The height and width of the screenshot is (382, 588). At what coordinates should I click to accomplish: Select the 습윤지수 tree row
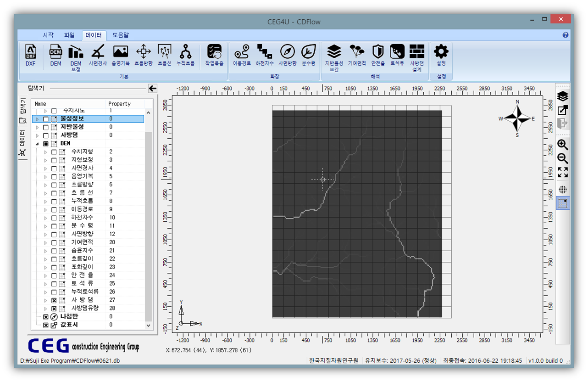(x=87, y=251)
